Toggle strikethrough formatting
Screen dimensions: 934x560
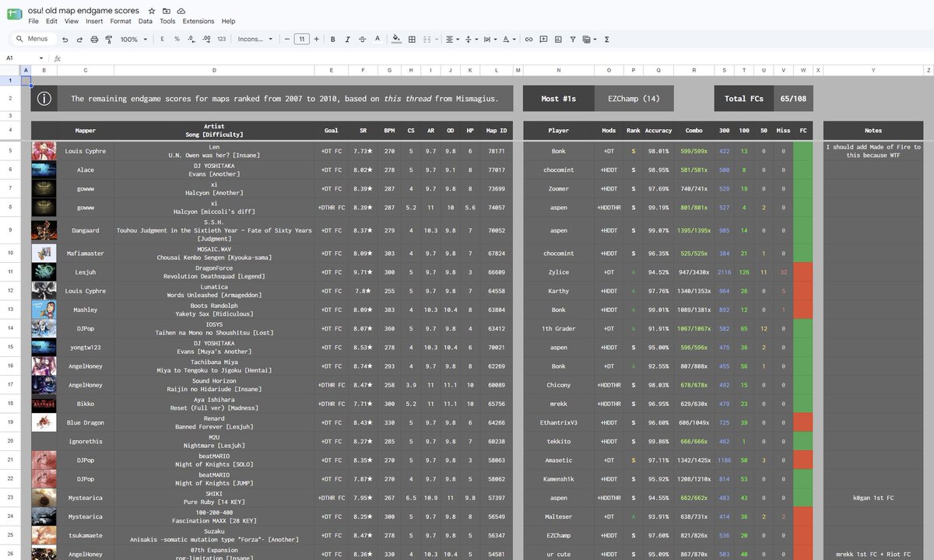[x=363, y=39]
